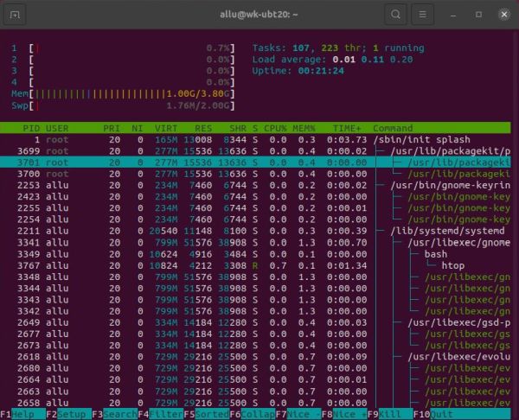Sort by TIME+ column header
The width and height of the screenshot is (519, 420).
[347, 128]
